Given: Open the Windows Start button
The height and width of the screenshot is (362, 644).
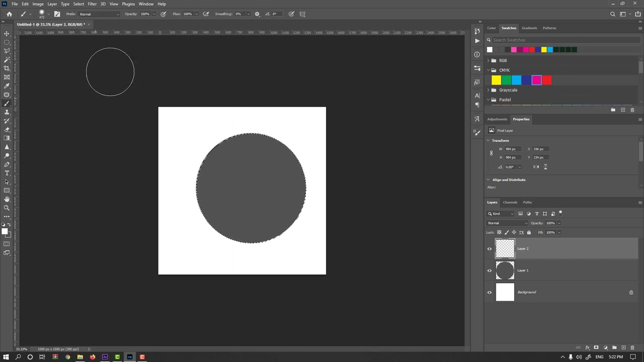Looking at the screenshot, I should [6, 357].
